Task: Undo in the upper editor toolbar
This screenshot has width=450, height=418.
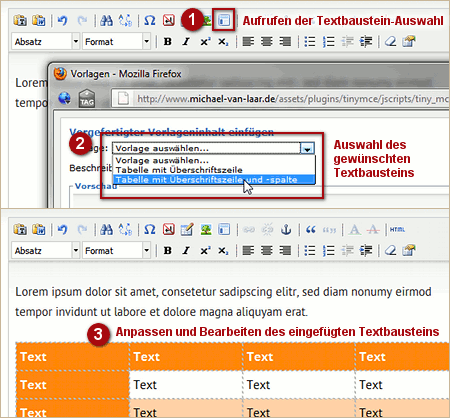Action: click(x=62, y=21)
